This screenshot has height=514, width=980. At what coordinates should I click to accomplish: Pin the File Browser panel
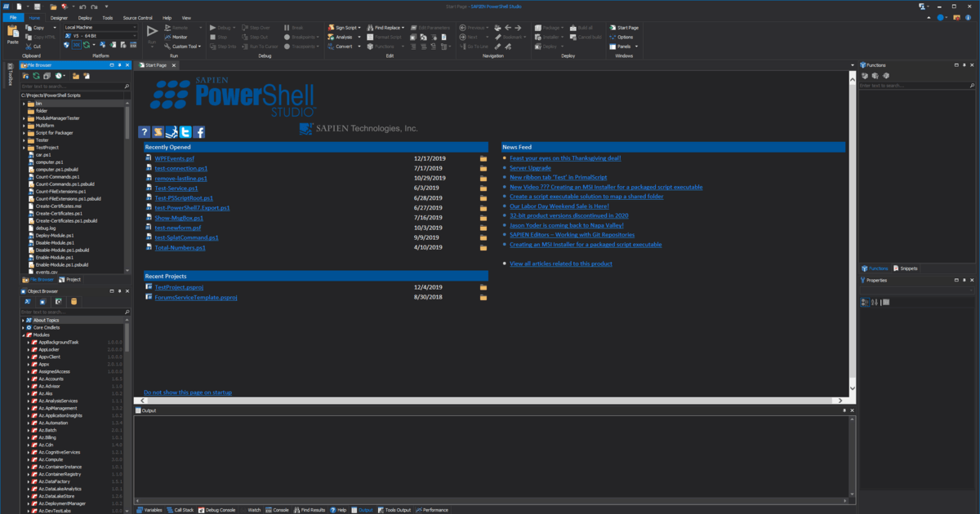(120, 65)
